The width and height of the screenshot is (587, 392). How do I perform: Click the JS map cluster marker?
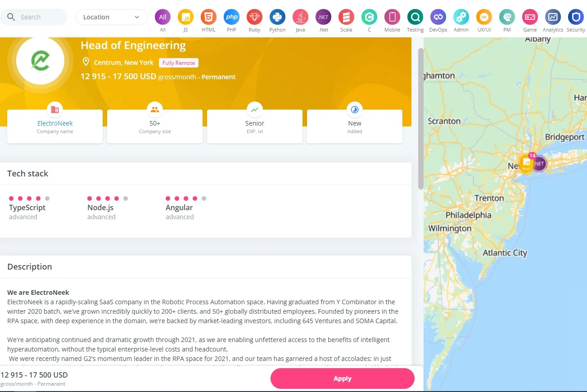click(526, 164)
